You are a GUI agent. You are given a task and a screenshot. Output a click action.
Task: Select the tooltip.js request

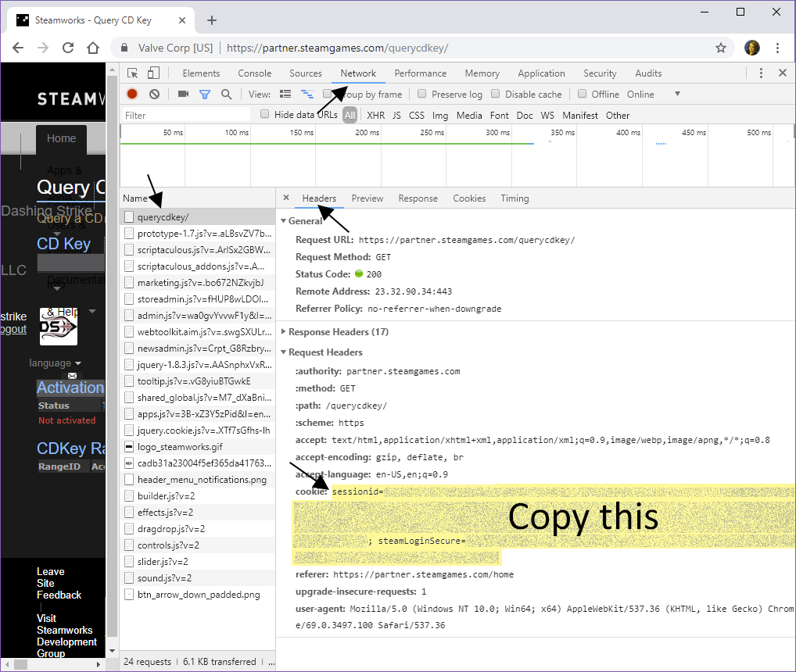[198, 381]
